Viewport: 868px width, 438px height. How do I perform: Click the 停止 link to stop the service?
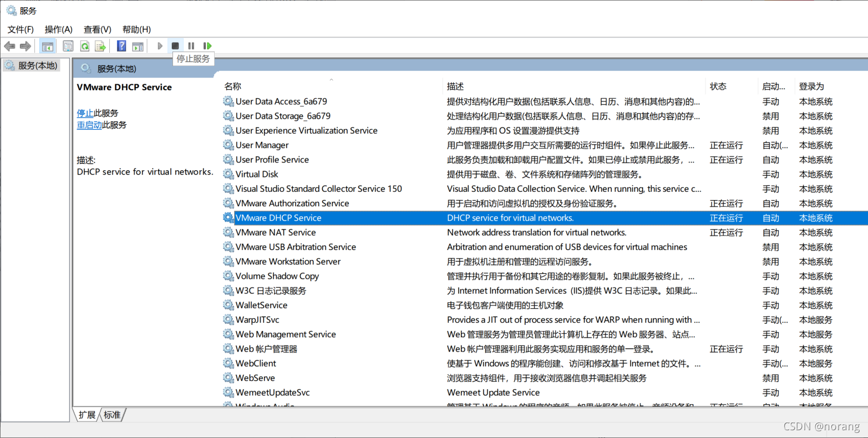click(85, 113)
